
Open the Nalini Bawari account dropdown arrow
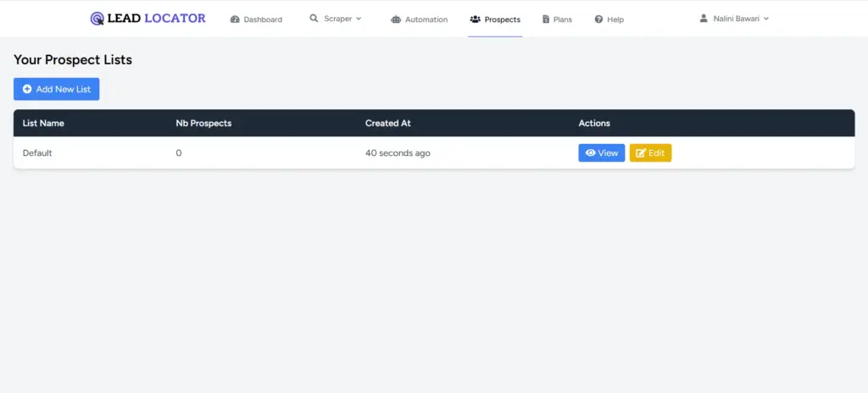point(766,19)
